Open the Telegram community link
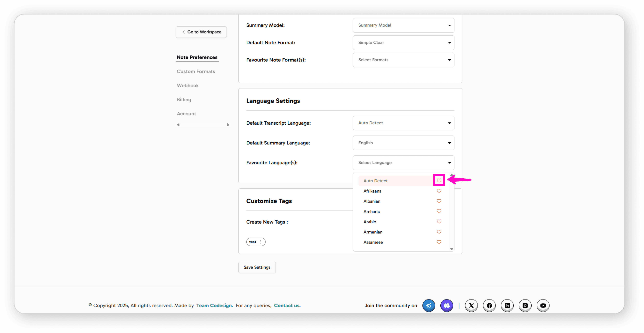The image size is (644, 333). [x=428, y=305]
